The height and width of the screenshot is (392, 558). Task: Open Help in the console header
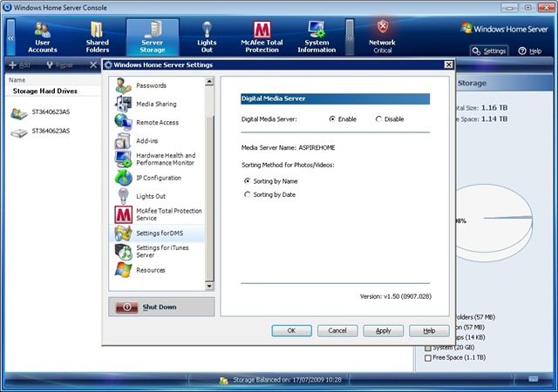[530, 51]
